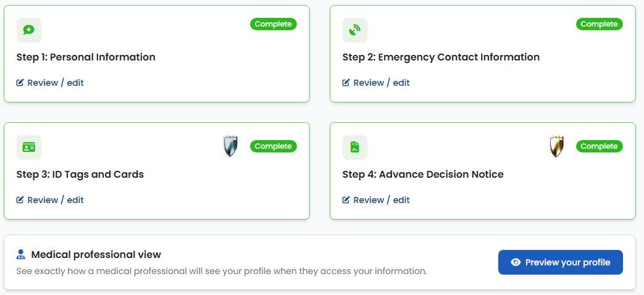Open Review / edit for ID Tags and Cards
This screenshot has height=295, width=644.
coord(50,200)
